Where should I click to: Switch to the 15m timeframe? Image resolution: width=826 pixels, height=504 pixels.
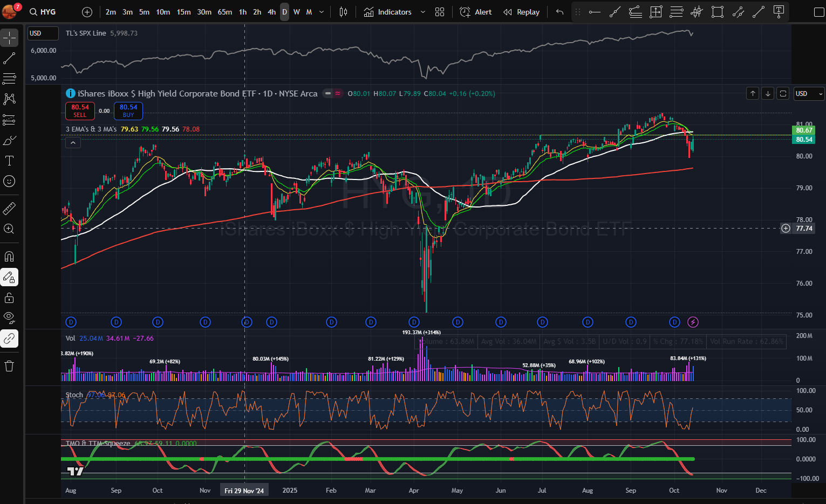click(183, 12)
